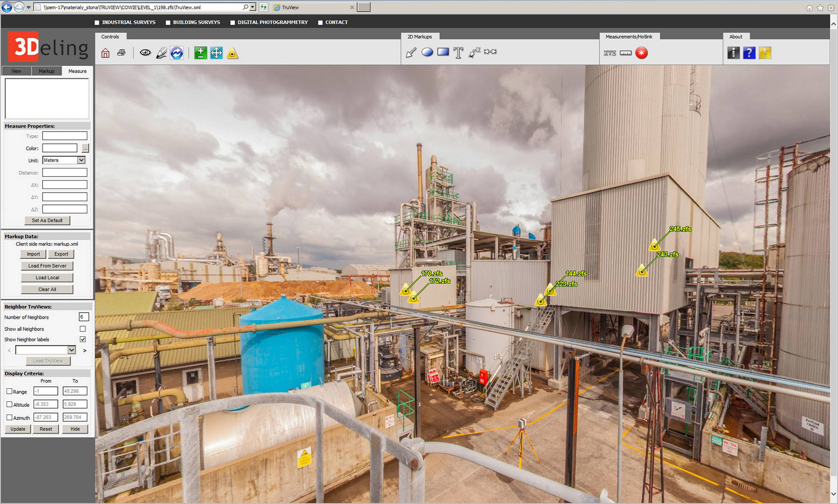The image size is (838, 504).
Task: Uncheck Show Neighbor labels
Action: point(83,339)
